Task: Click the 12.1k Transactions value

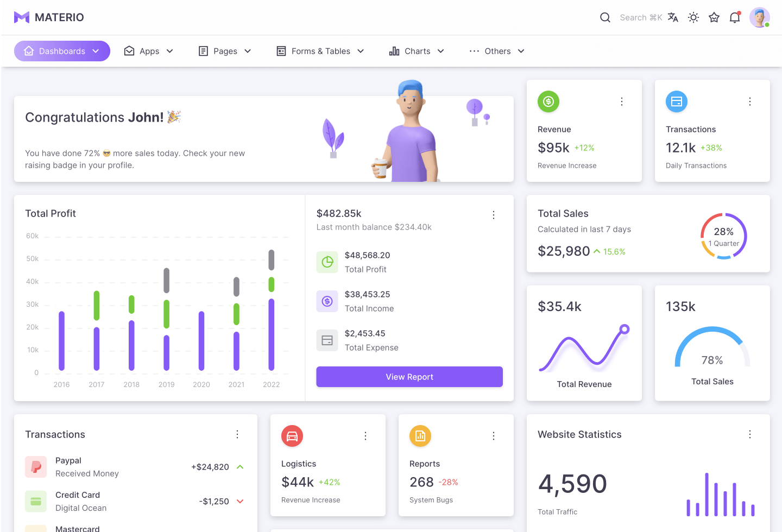Action: tap(680, 148)
